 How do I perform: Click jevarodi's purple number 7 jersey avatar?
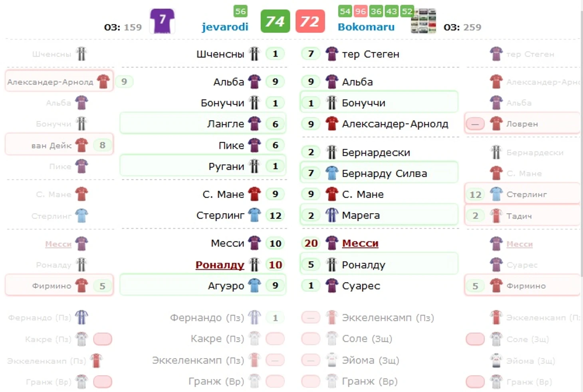coord(162,21)
